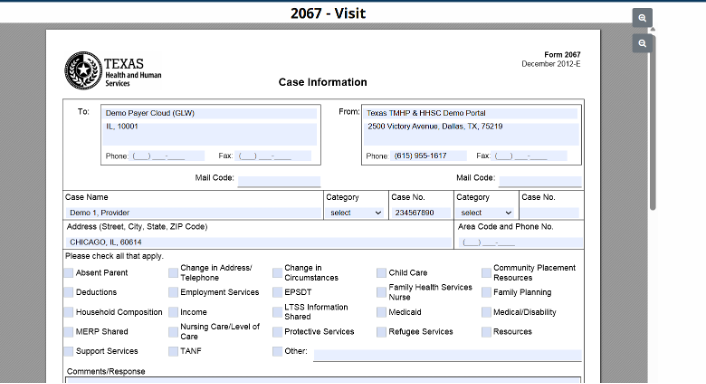Screen dimensions: 706x384
Task: Check the Employment Services box
Action: click(x=173, y=292)
